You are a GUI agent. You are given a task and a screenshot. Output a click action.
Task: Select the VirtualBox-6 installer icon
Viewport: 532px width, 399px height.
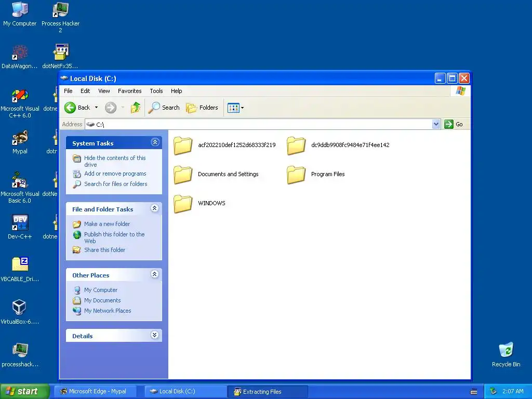click(x=19, y=308)
